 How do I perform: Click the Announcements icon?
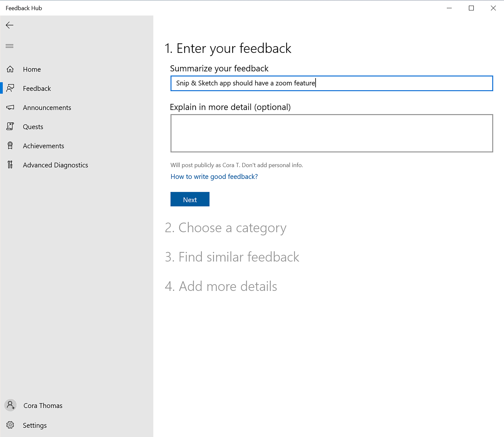(x=11, y=107)
